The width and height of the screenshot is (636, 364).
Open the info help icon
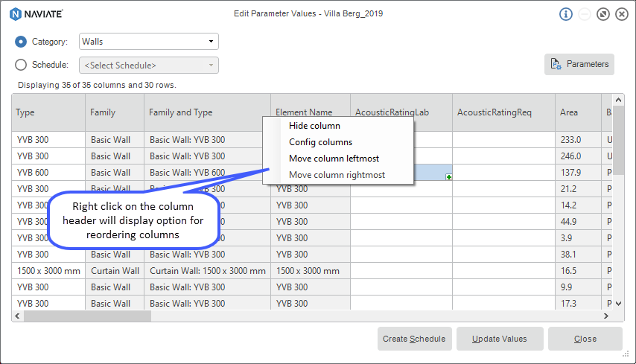(566, 14)
